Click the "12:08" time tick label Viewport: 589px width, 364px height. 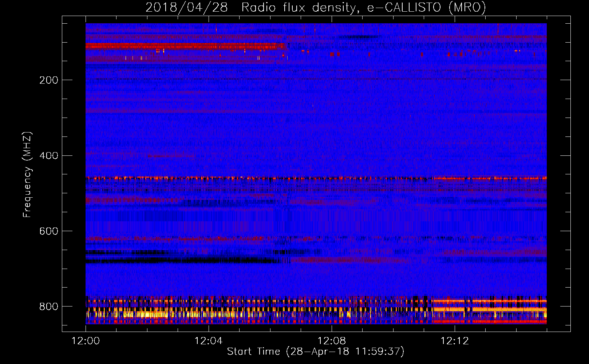[x=332, y=341]
